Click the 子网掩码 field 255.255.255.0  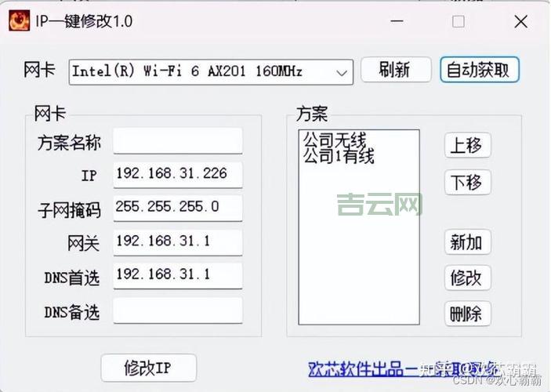tap(178, 208)
